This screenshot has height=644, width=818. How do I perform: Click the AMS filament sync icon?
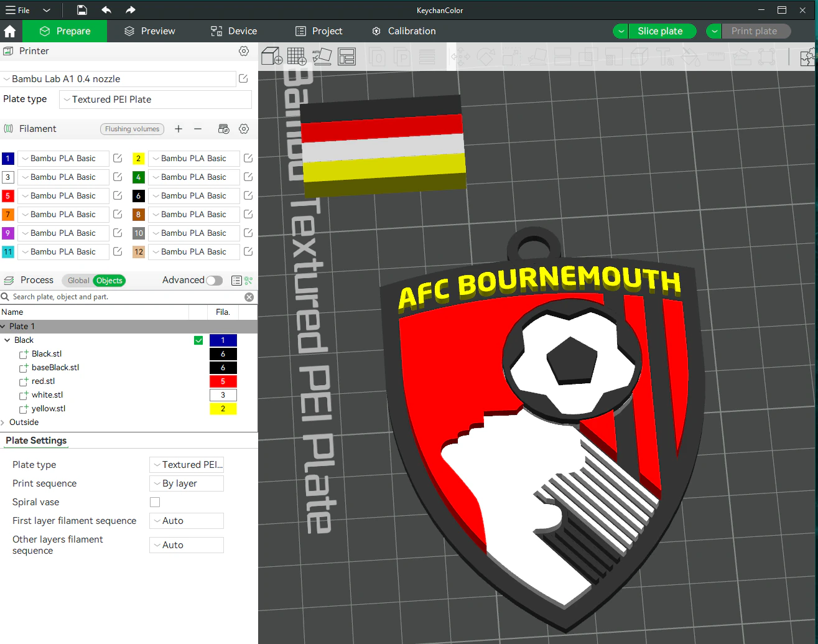[224, 129]
